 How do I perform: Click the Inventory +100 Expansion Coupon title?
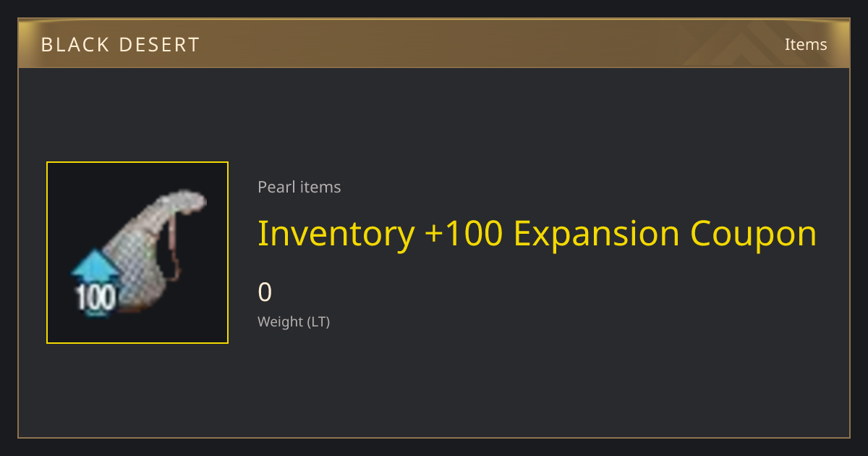(537, 234)
